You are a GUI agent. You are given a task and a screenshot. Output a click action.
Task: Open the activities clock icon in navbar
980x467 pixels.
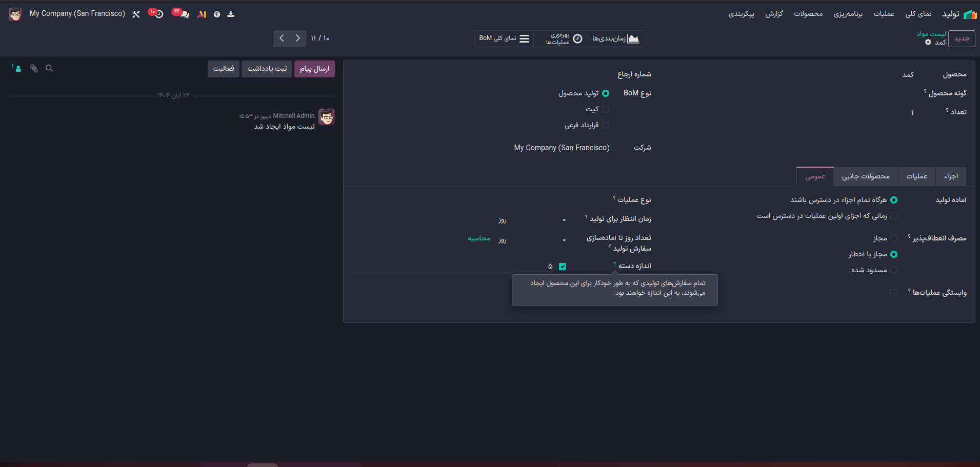coord(158,14)
